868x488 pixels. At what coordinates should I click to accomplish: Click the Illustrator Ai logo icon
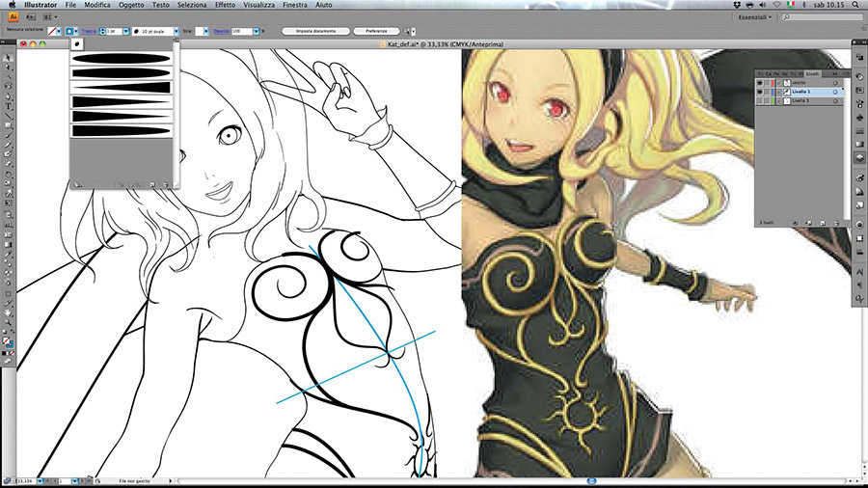point(13,17)
